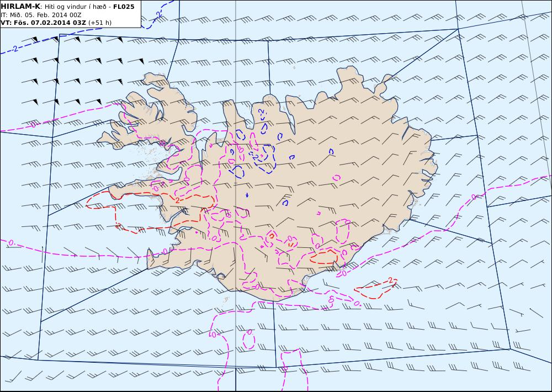Click the red '2' contour label over Snæfellsnes peninsula
The height and width of the screenshot is (392, 552).
(177, 200)
